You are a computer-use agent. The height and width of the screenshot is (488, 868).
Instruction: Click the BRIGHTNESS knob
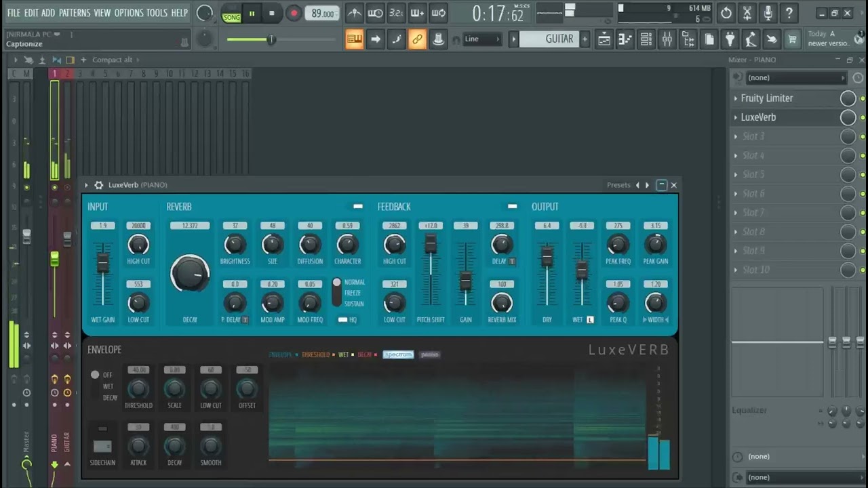tap(235, 244)
